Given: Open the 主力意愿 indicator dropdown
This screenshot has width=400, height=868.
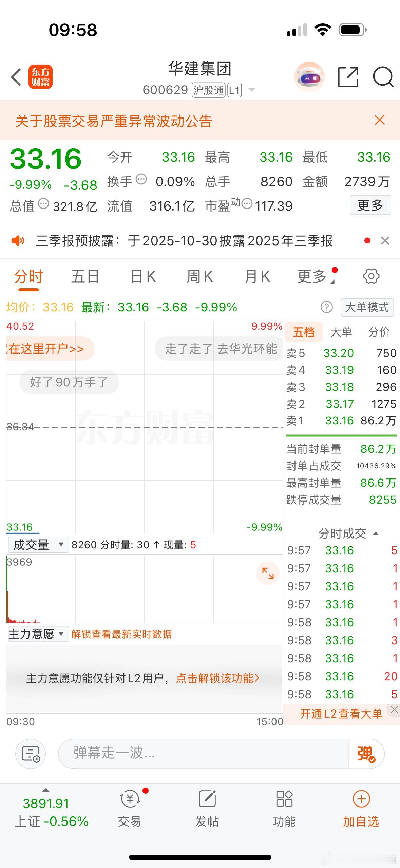Looking at the screenshot, I should point(38,634).
